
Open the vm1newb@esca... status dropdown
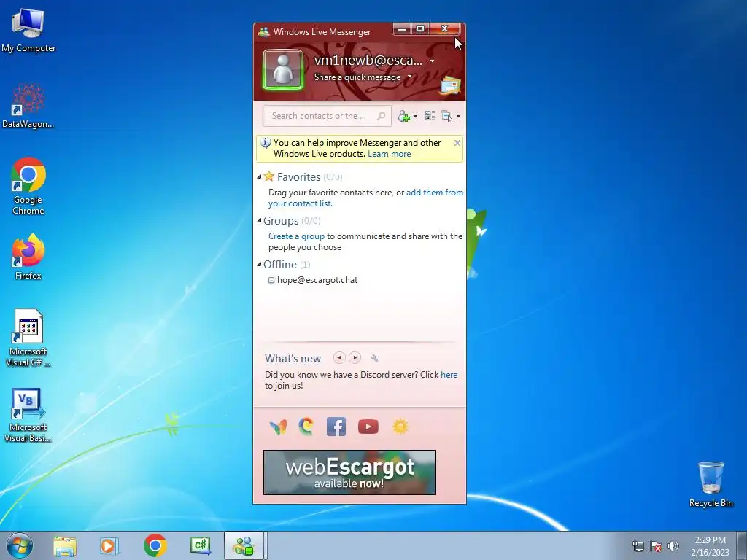tap(432, 61)
